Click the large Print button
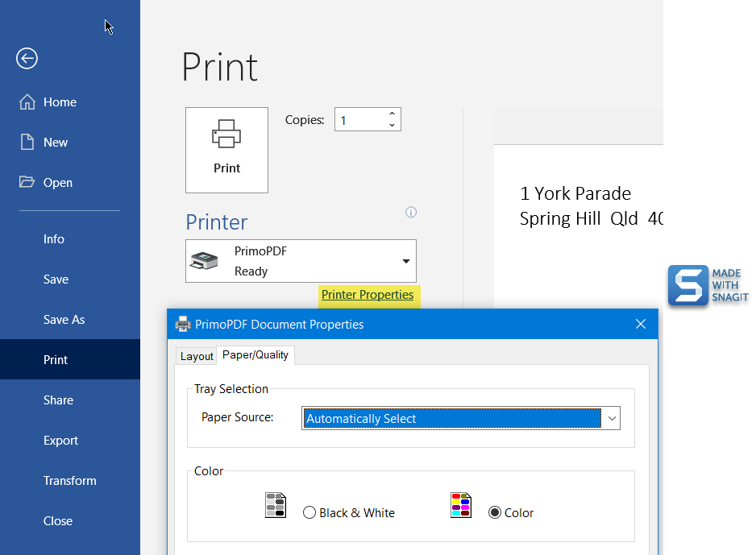756x555 pixels. point(226,151)
